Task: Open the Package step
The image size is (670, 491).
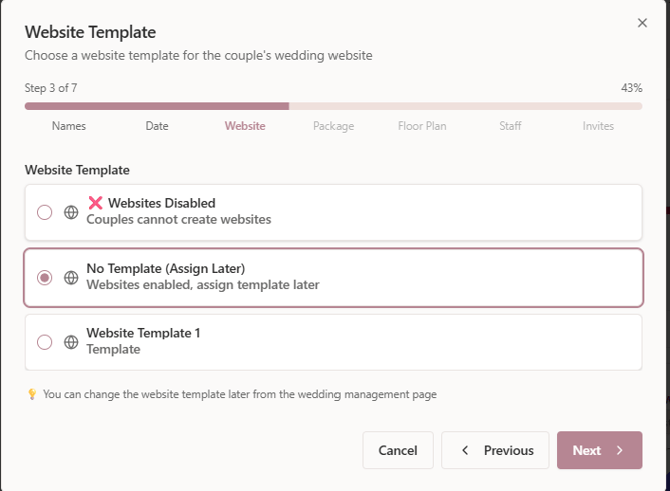Action: coord(333,126)
